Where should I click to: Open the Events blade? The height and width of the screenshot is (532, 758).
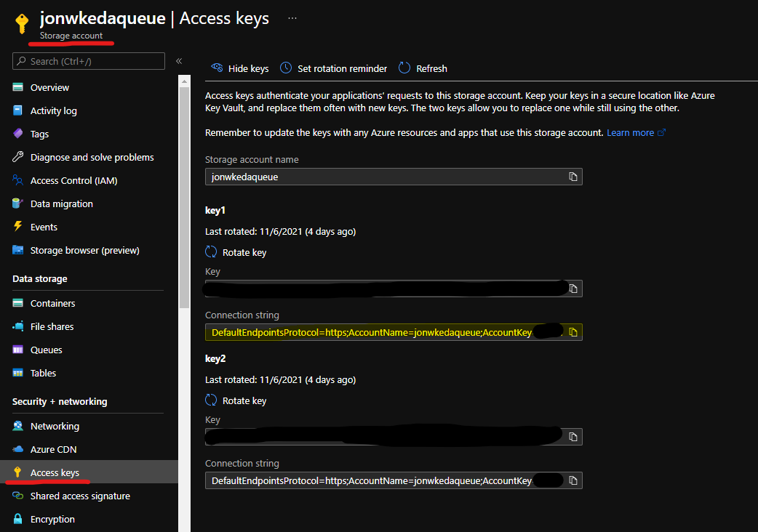coord(43,226)
